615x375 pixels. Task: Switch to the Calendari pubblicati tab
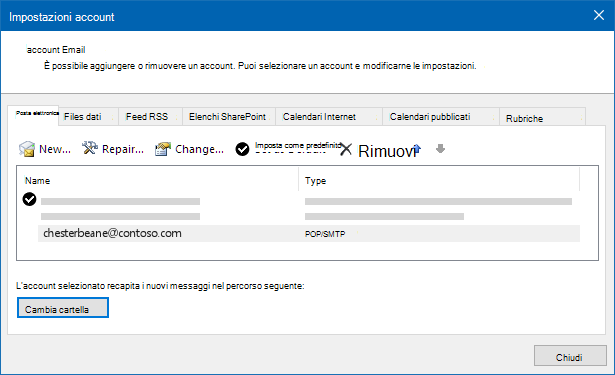pyautogui.click(x=441, y=117)
